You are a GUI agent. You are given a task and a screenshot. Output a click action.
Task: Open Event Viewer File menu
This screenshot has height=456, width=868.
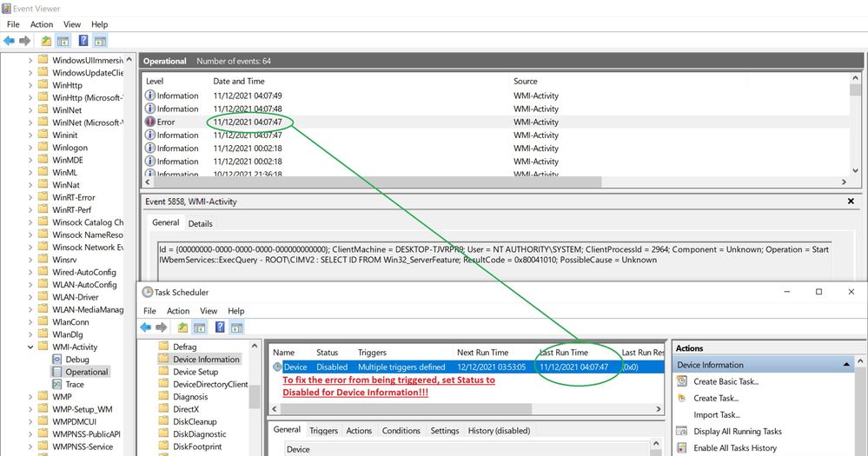(x=13, y=24)
